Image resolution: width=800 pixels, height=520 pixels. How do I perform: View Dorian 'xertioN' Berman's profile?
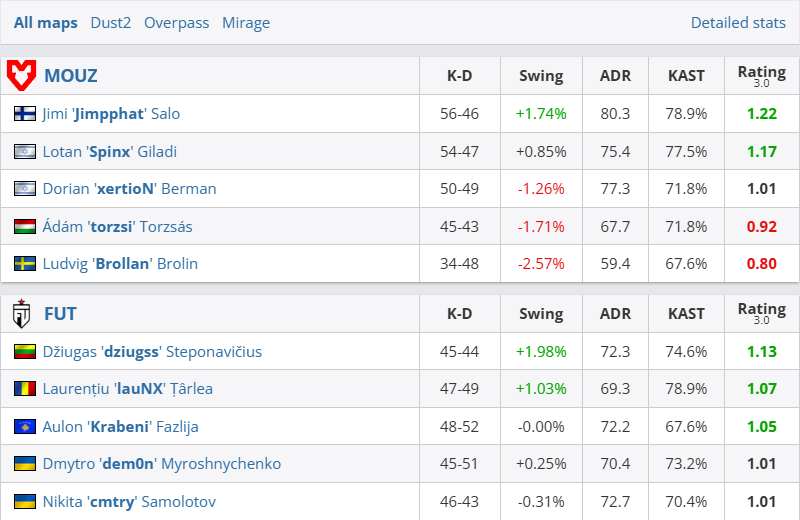pyautogui.click(x=129, y=189)
